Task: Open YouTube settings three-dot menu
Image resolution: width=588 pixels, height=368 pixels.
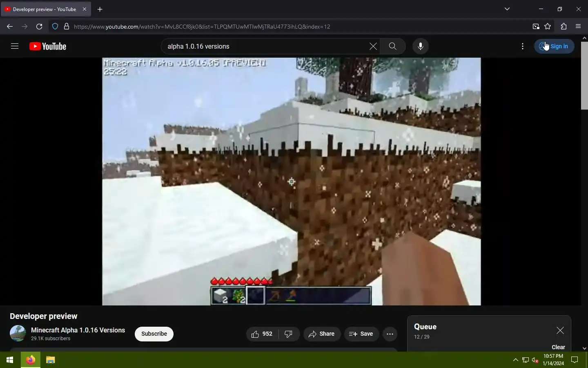Action: click(523, 46)
